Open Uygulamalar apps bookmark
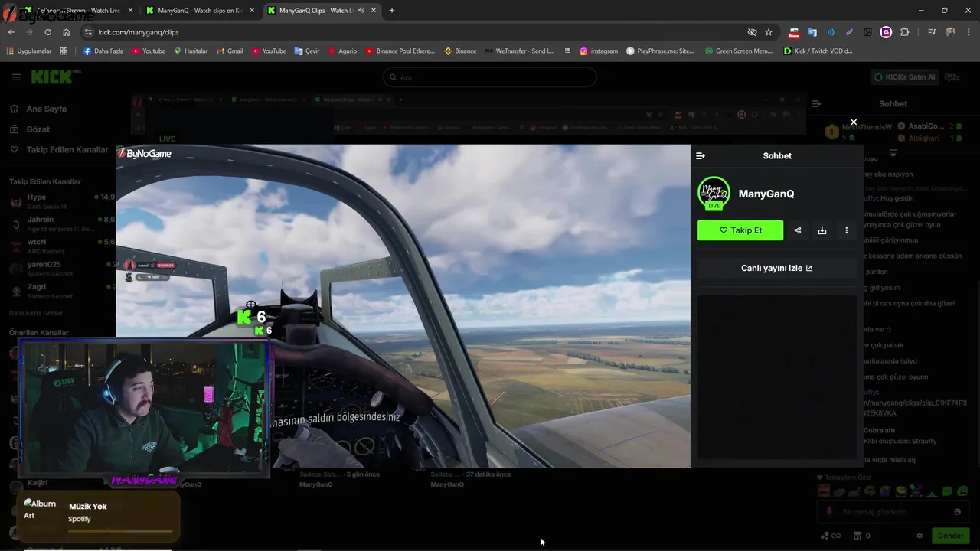 click(x=29, y=51)
